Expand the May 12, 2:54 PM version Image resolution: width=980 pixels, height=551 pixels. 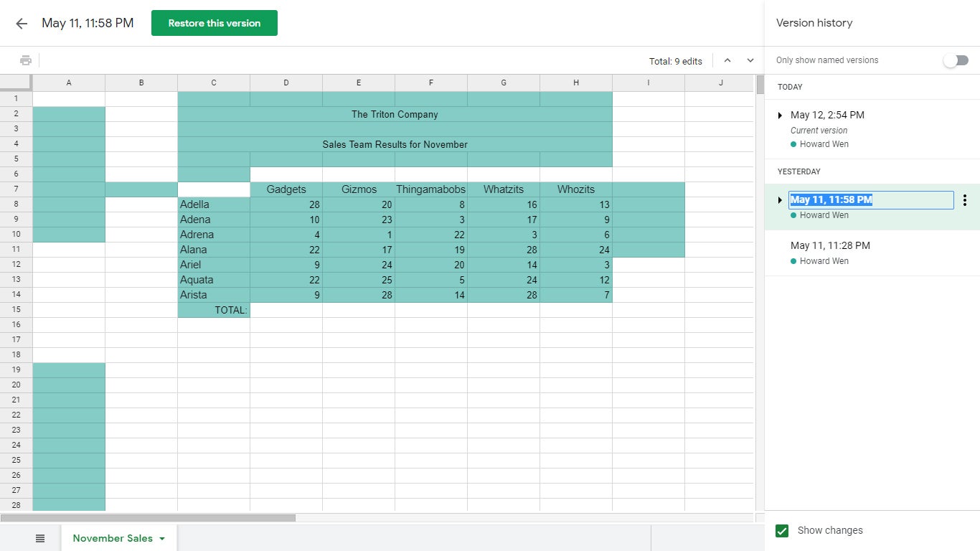[x=780, y=115]
